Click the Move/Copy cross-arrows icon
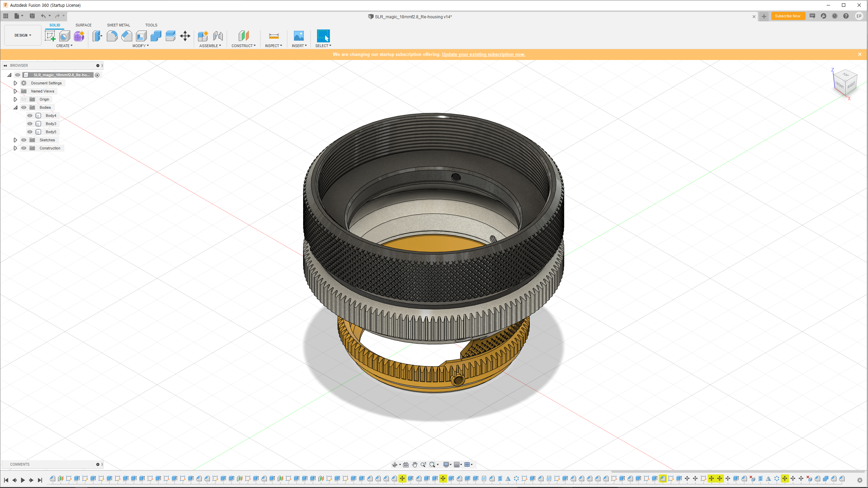The image size is (868, 488). pyautogui.click(x=185, y=36)
